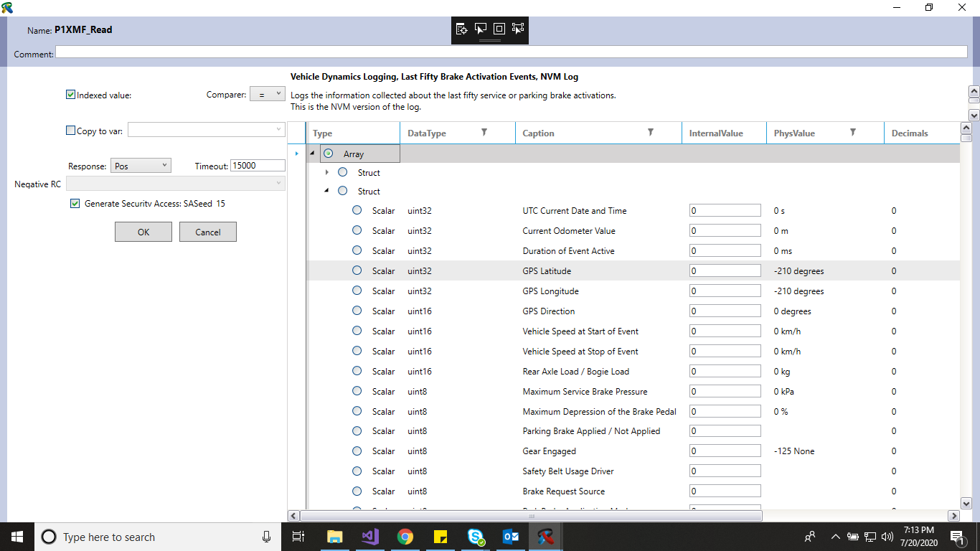Enable the Copy to var checkbox
The width and height of the screenshot is (980, 551).
[70, 131]
